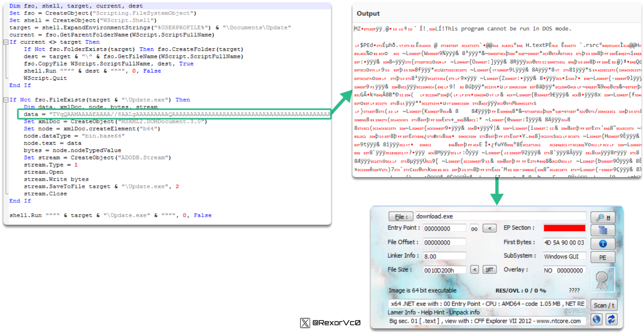
Task: Open the blue globe icon button
Action: pos(597,319)
